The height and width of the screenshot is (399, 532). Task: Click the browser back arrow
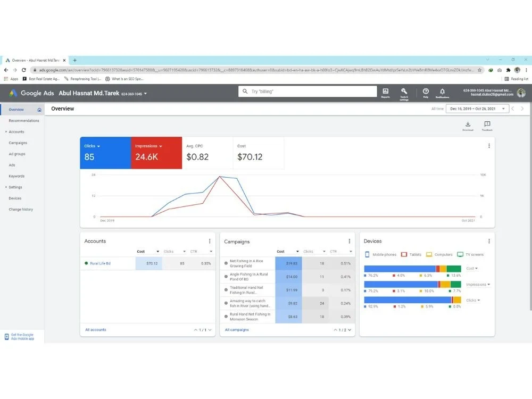tap(6, 70)
